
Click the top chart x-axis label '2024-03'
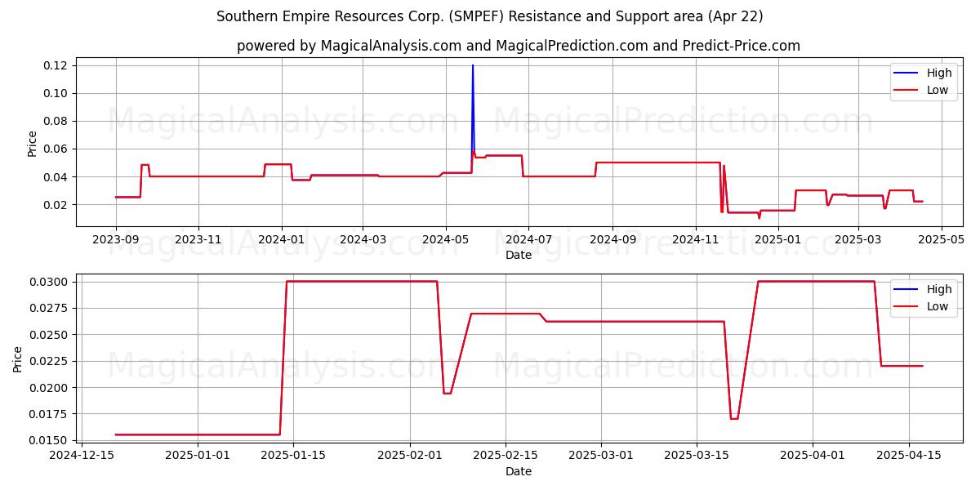(363, 239)
